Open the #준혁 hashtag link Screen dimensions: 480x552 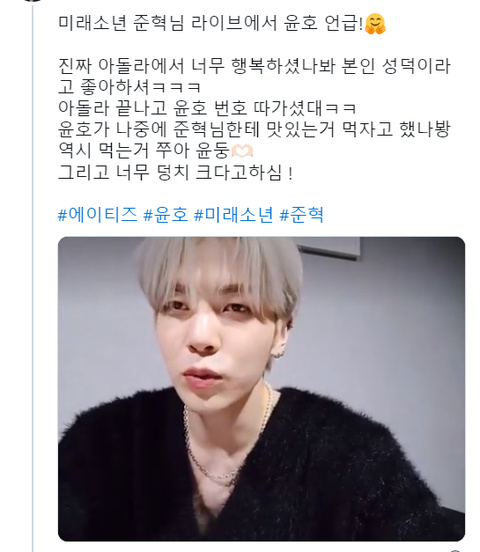[x=301, y=214]
